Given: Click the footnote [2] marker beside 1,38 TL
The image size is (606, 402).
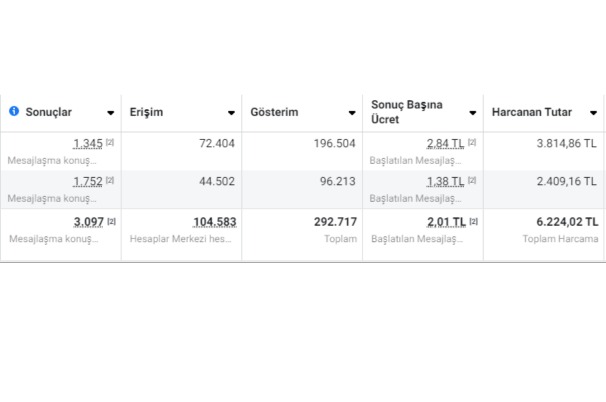Looking at the screenshot, I should click(471, 181).
